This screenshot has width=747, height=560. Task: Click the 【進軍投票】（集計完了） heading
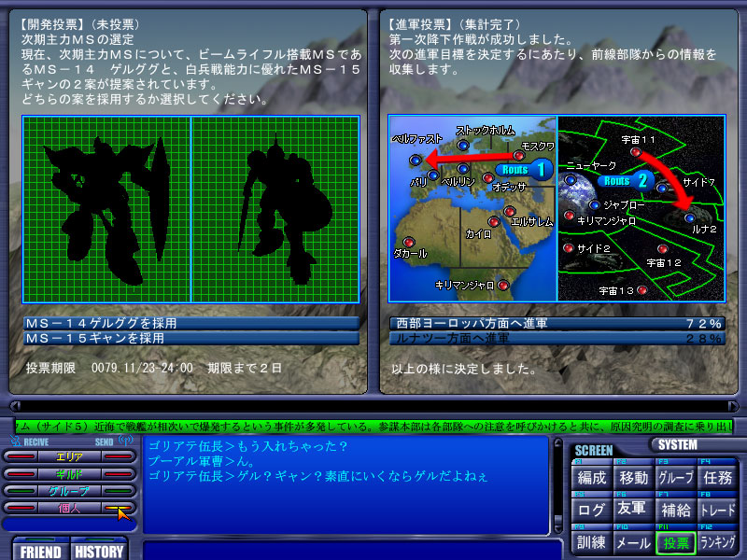[456, 24]
